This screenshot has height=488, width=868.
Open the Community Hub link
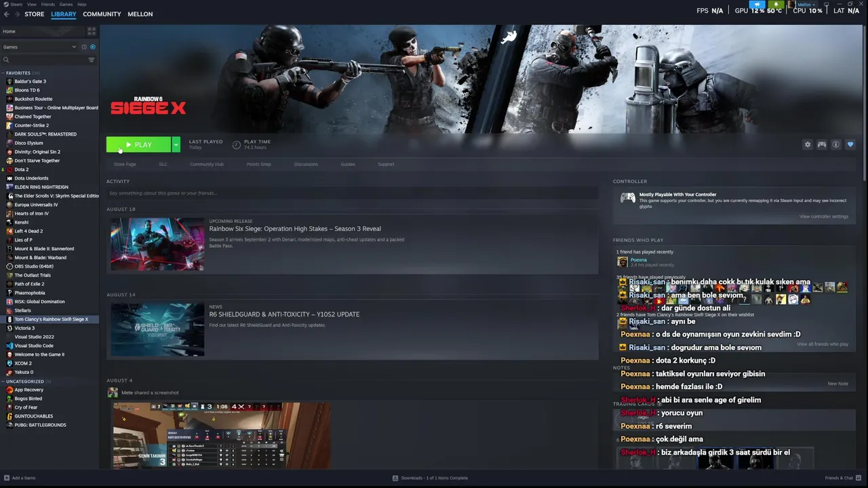point(207,164)
